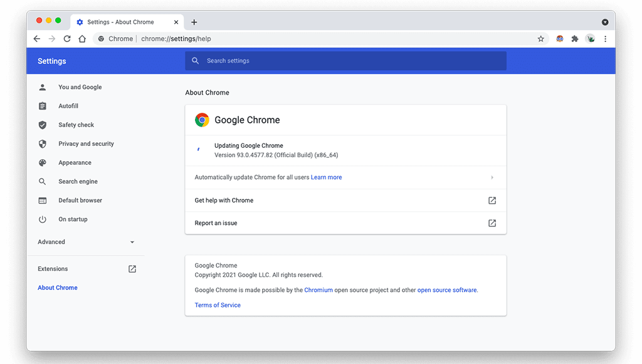This screenshot has width=642, height=364.
Task: Click the update progress spinner
Action: (199, 150)
